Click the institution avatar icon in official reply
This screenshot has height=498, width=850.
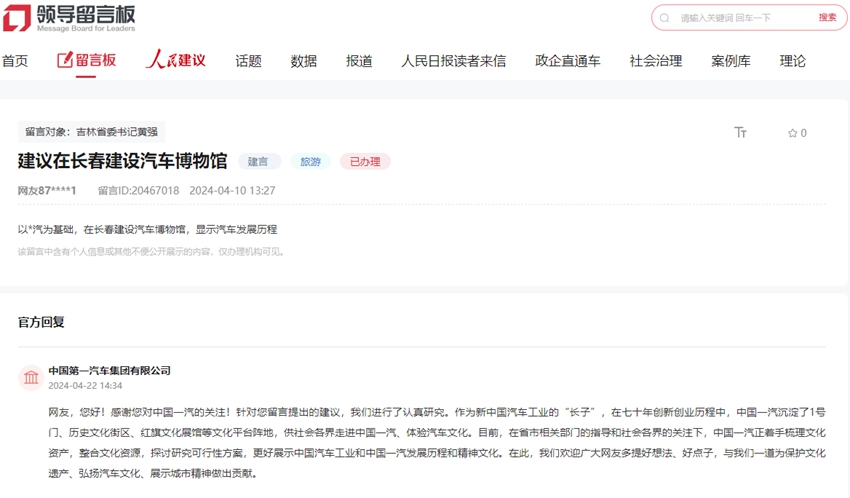click(31, 377)
